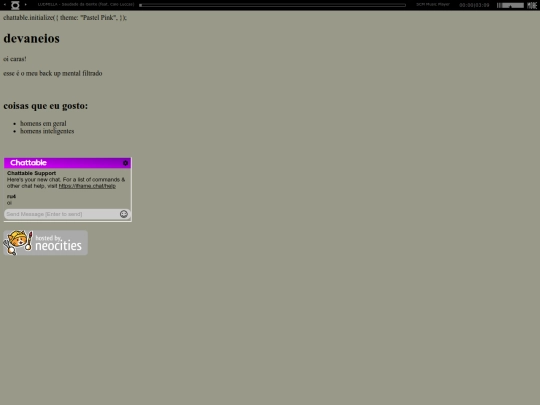
Task: Click the chattable.initialize code text
Action: coord(65,18)
